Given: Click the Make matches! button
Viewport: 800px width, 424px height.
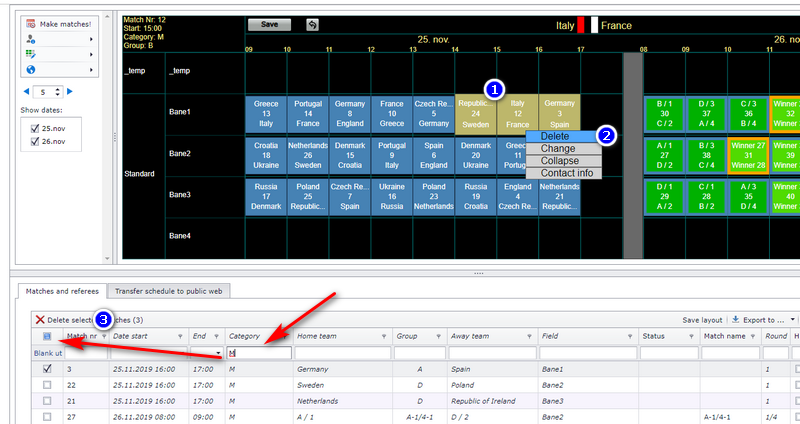Looking at the screenshot, I should click(60, 24).
